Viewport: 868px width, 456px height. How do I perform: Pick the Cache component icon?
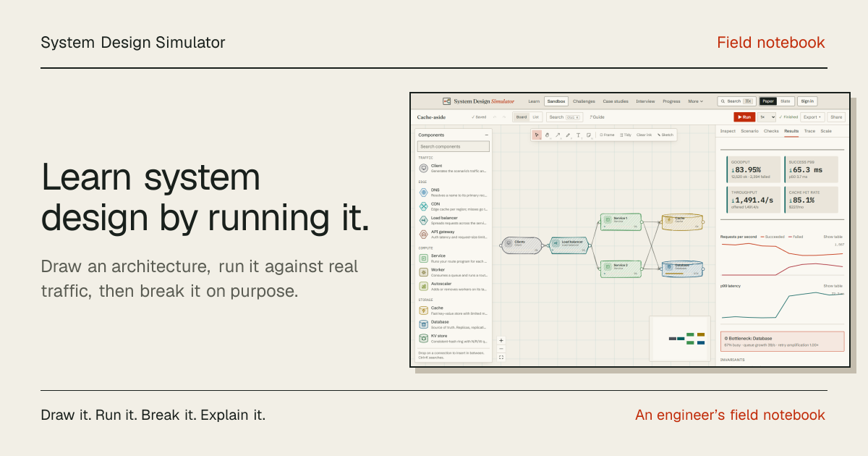coord(423,310)
